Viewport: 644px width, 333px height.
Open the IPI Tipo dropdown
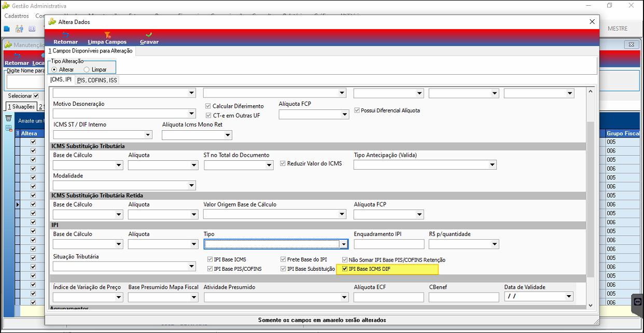(343, 244)
